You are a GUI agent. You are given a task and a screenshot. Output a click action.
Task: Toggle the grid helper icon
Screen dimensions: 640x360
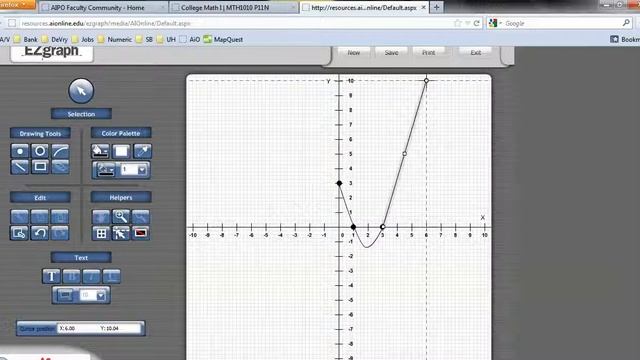[101, 233]
